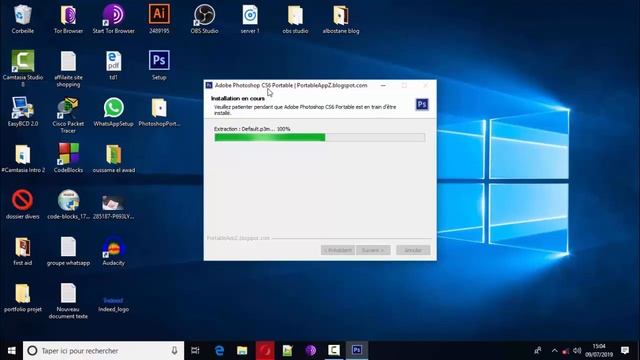
Task: Open Tor Browser from taskbar
Action: (311, 351)
